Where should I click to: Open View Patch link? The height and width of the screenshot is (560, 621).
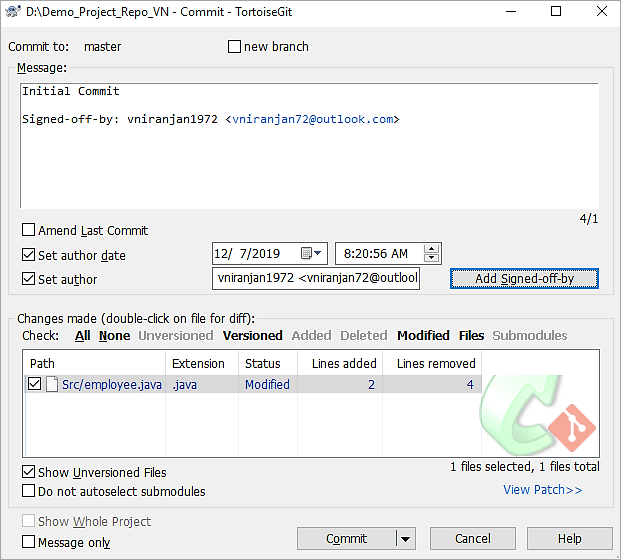tap(543, 490)
